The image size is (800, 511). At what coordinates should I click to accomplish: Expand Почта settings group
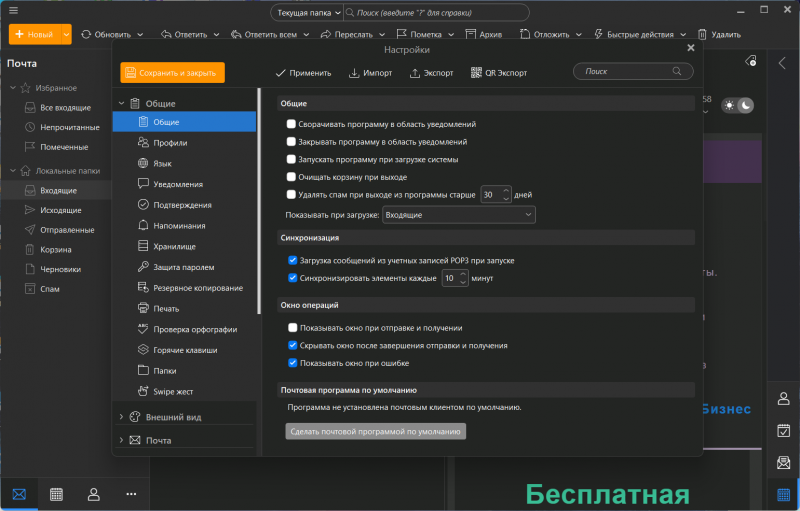point(121,440)
